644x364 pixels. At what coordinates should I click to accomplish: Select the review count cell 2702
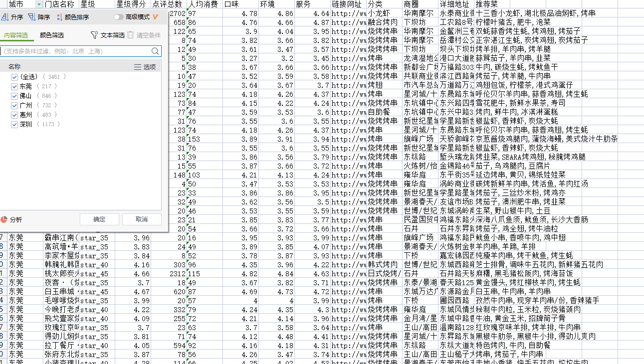pos(178,13)
